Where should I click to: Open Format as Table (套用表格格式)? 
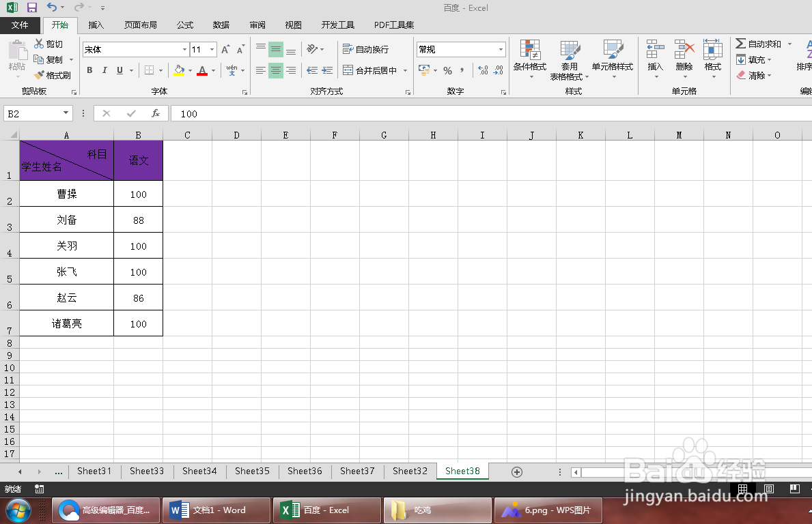569,60
